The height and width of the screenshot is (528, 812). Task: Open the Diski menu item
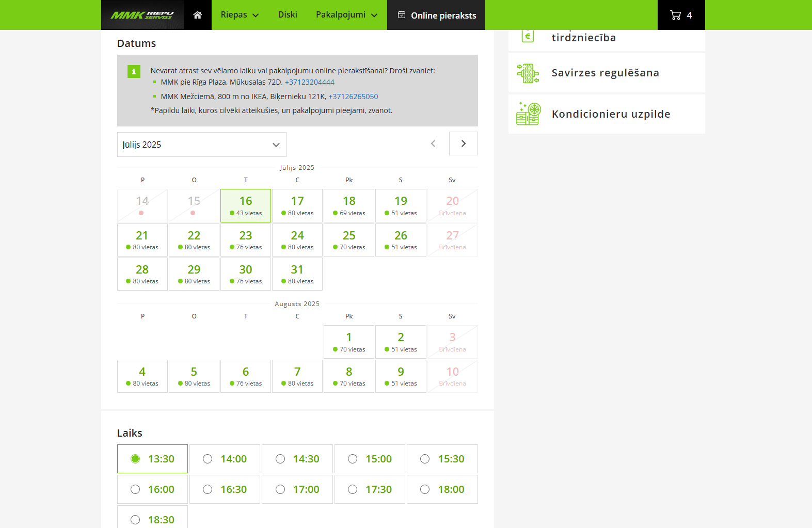click(288, 15)
